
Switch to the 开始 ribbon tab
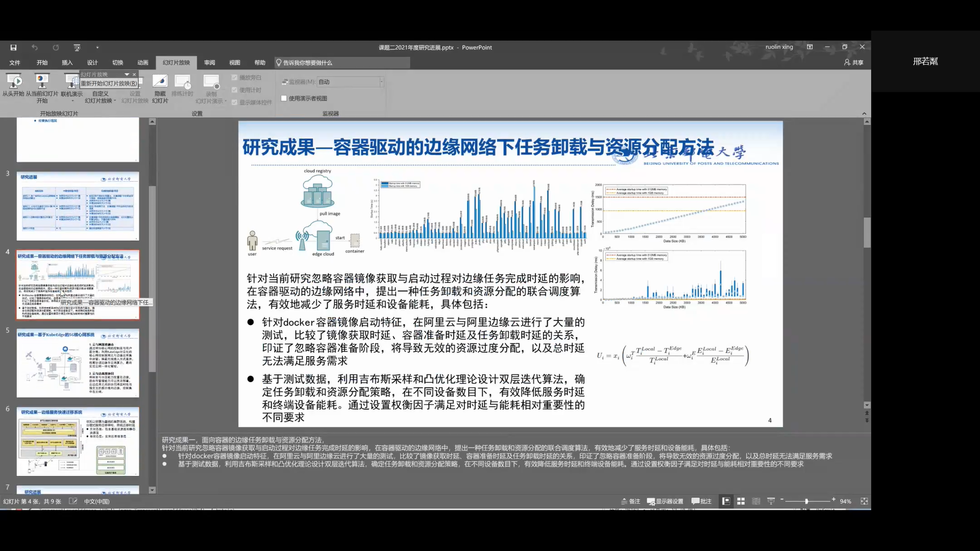coord(42,63)
